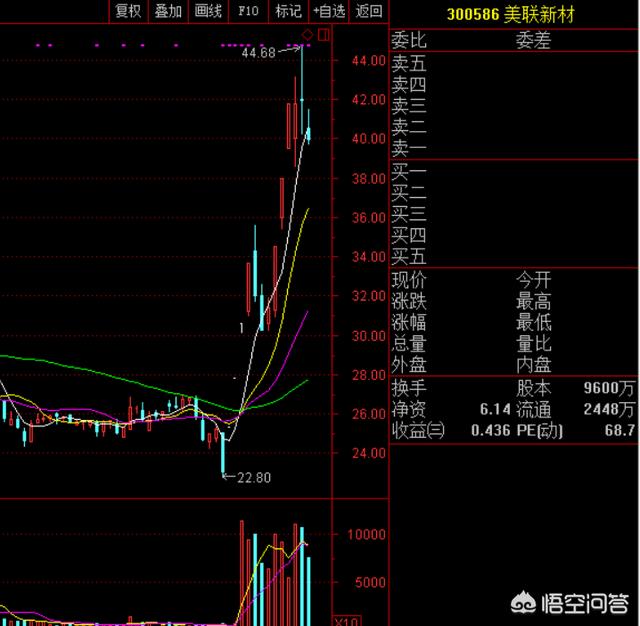This screenshot has height=626, width=640.
Task: Click the 36.00 price axis label
Action: pos(369,218)
